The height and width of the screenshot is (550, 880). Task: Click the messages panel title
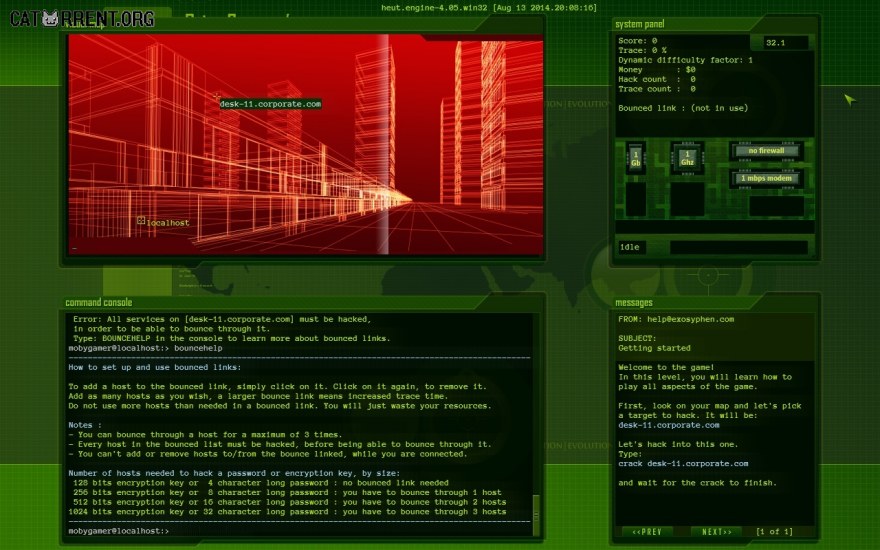(x=634, y=303)
